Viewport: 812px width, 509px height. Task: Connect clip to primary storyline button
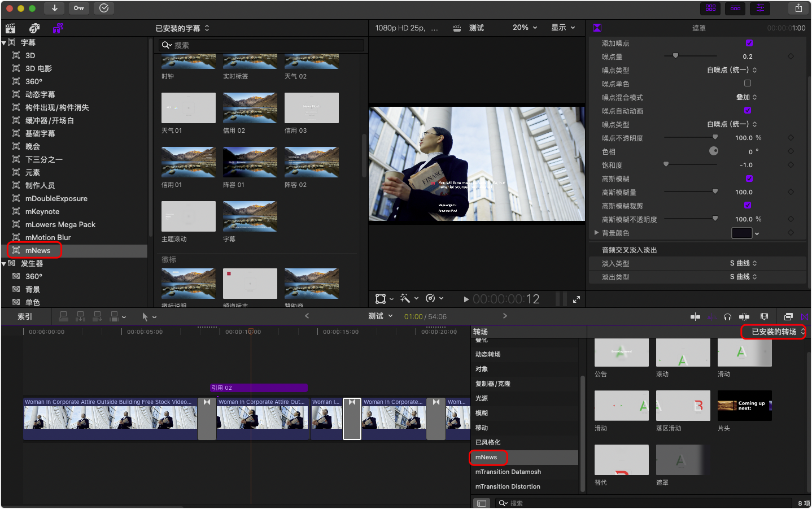(63, 316)
